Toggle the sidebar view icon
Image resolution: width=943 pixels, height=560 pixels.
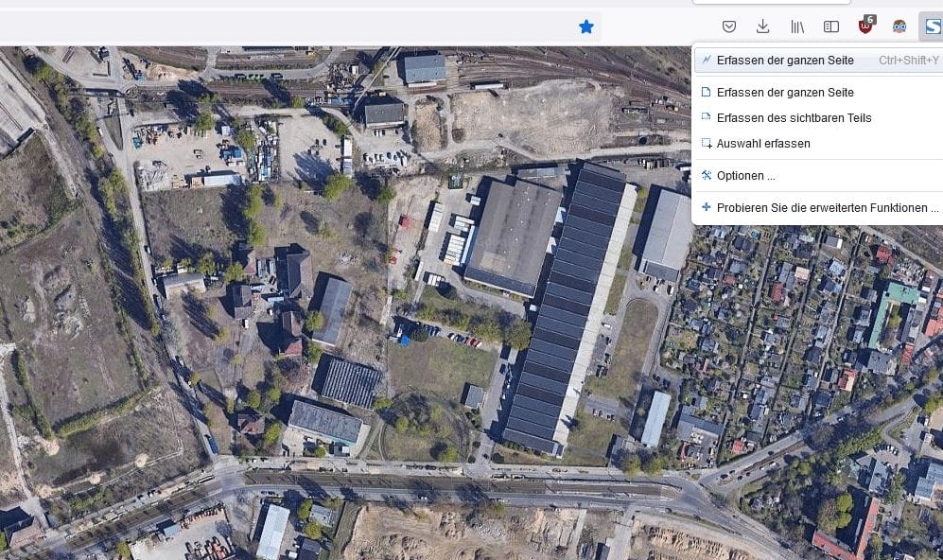coord(831,26)
